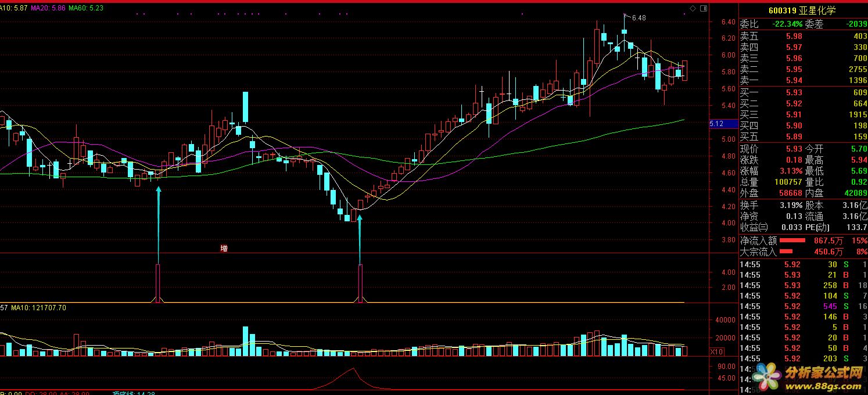
Task: Select the 14:55 tick with volume 104
Action: click(x=804, y=296)
